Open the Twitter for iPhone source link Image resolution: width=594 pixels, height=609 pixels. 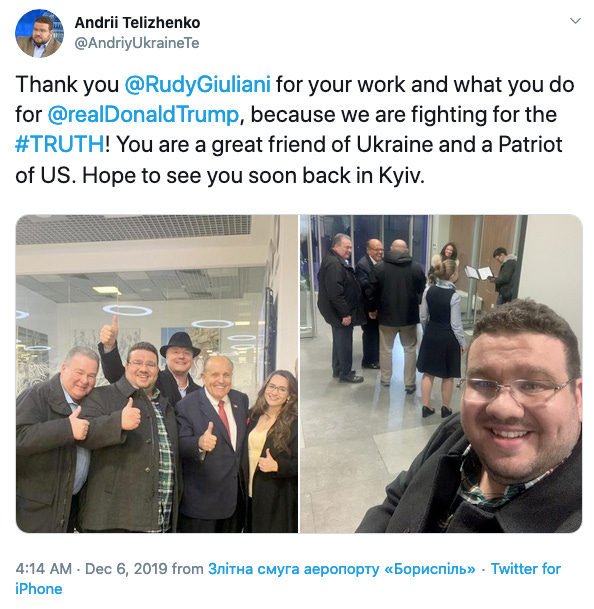(x=288, y=579)
